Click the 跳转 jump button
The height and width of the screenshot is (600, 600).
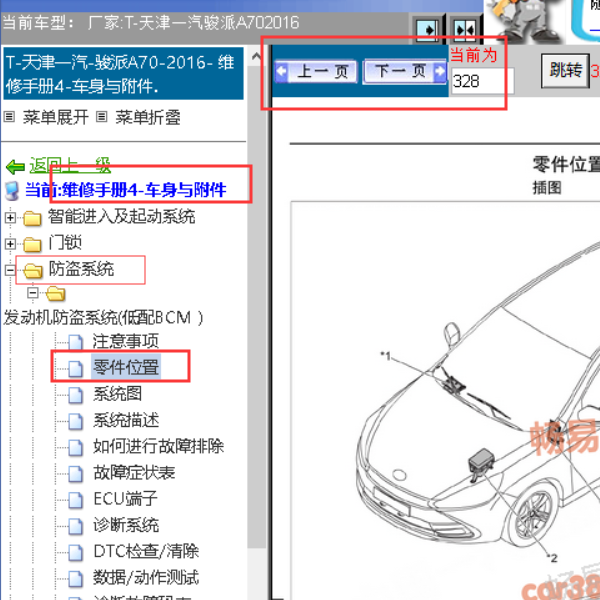565,70
